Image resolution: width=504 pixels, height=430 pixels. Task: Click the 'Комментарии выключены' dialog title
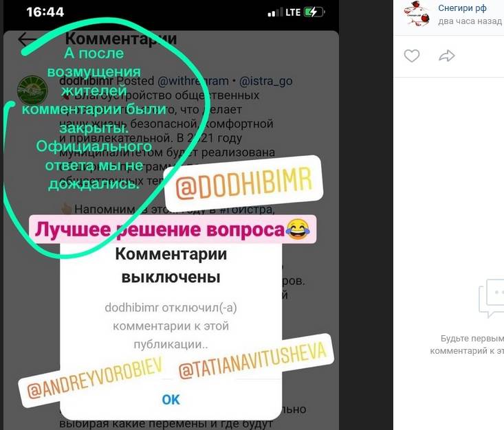pyautogui.click(x=171, y=265)
